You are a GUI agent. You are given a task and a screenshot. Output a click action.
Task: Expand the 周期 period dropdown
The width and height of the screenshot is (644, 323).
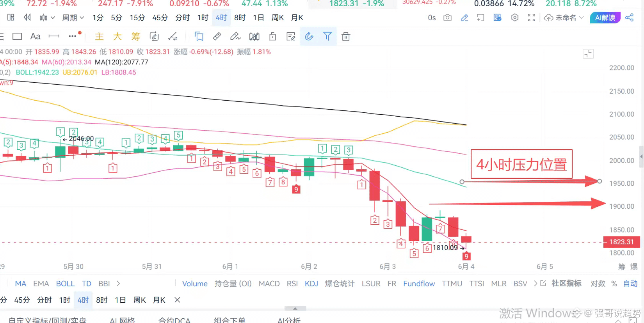coord(73,18)
